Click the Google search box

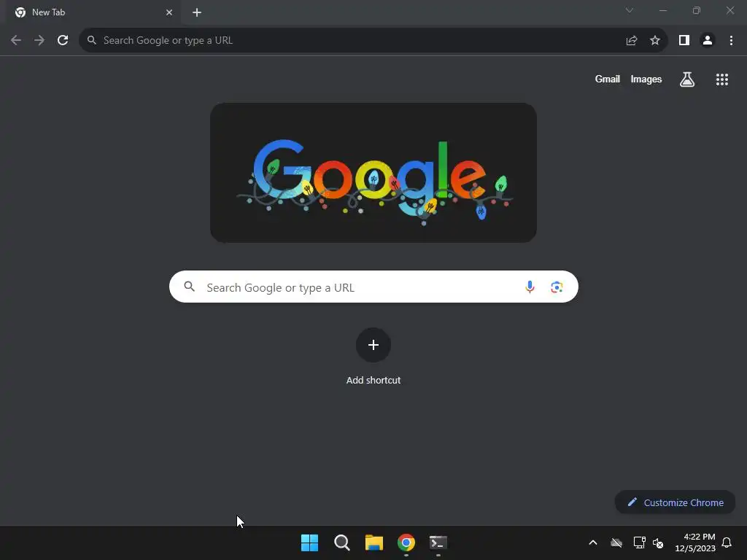[x=373, y=287]
